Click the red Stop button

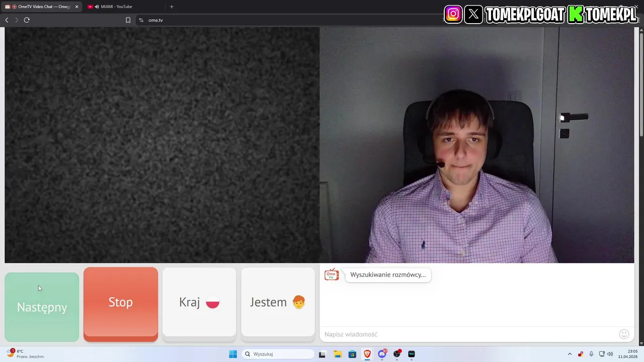121,304
